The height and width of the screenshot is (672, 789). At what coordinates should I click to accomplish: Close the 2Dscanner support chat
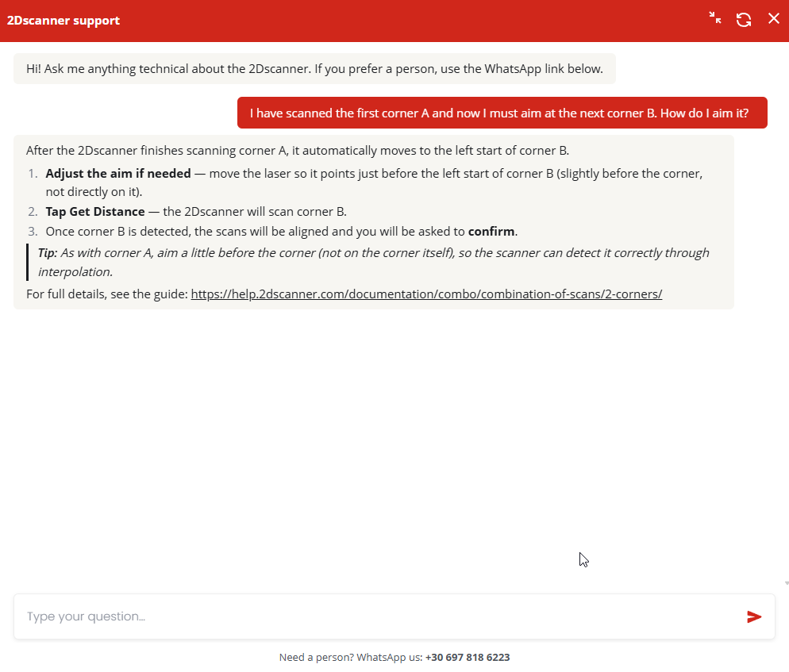pyautogui.click(x=774, y=18)
